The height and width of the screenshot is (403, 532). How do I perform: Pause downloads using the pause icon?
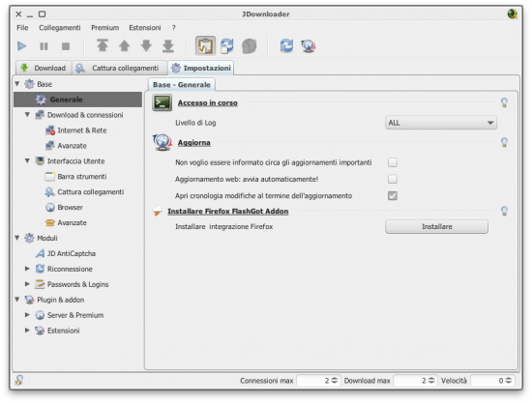[x=44, y=46]
